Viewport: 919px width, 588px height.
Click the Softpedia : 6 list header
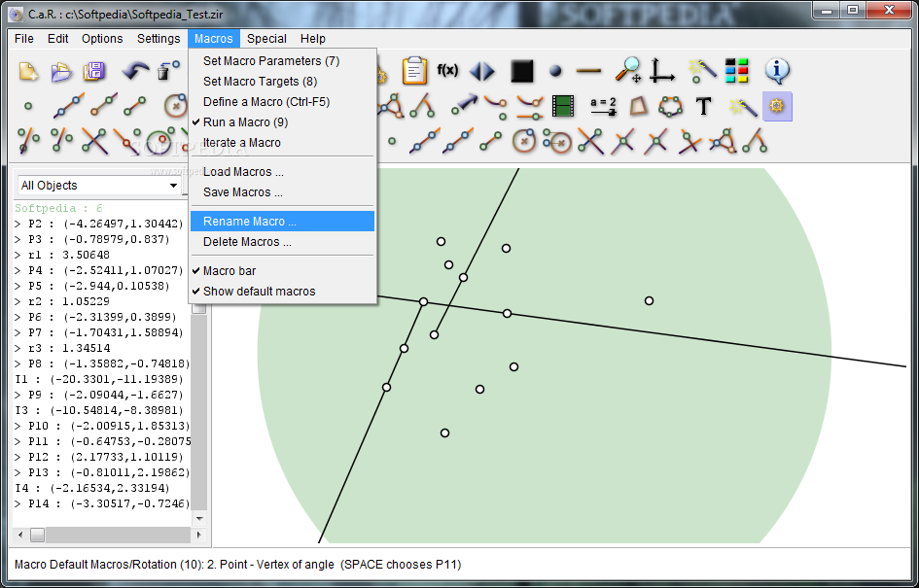pos(58,208)
